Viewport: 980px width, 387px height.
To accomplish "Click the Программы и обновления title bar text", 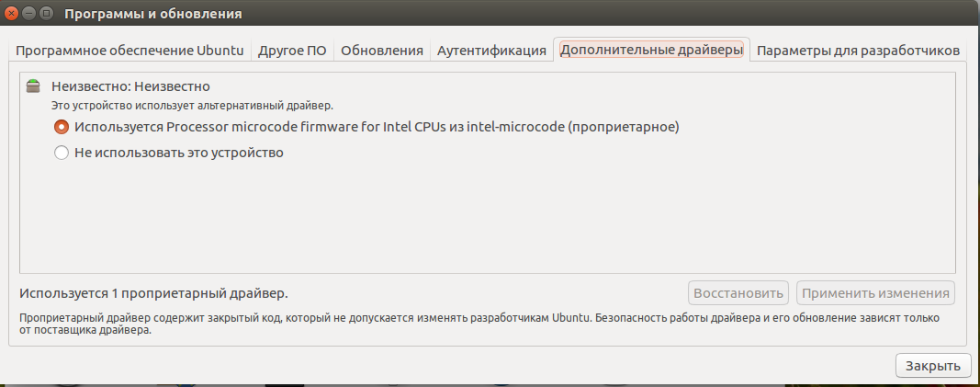I will 153,14.
